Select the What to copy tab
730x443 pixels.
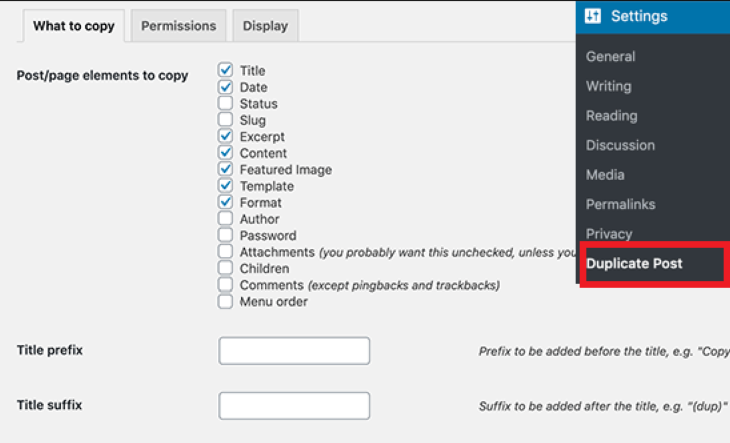[x=74, y=26]
